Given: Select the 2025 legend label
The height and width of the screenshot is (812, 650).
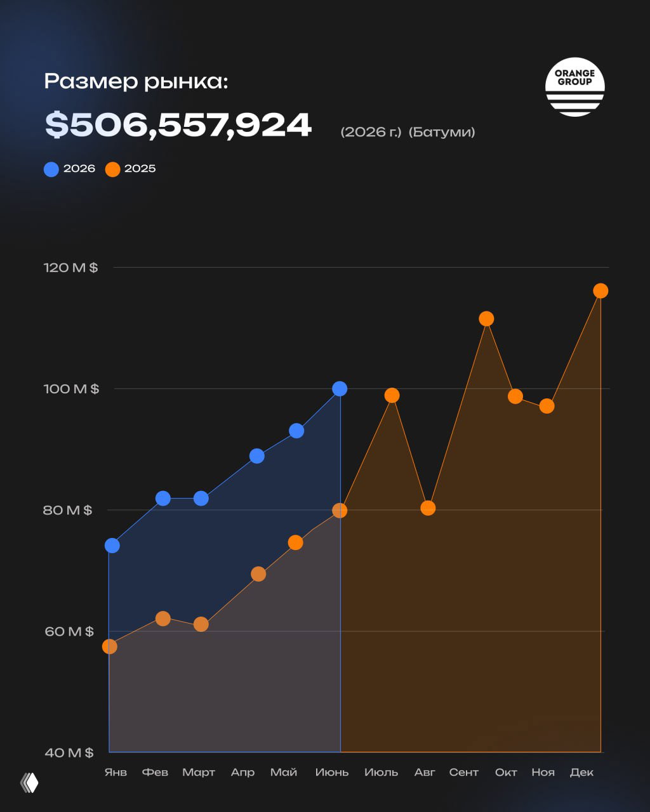Looking at the screenshot, I should tap(140, 169).
